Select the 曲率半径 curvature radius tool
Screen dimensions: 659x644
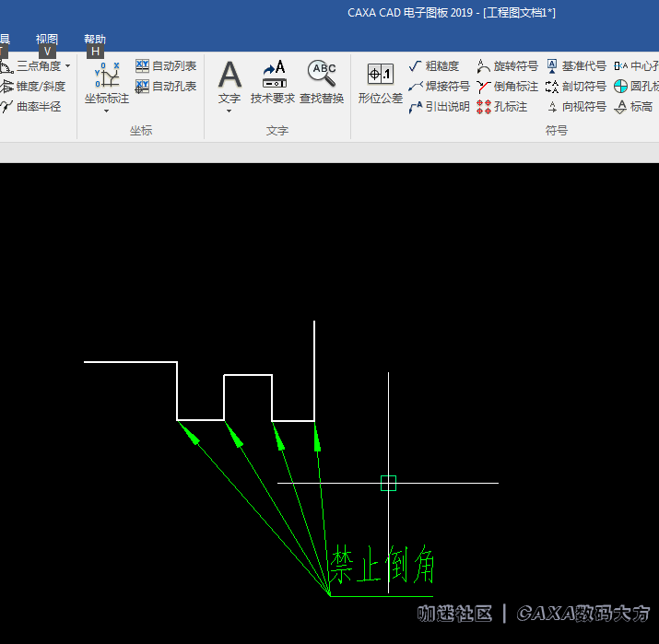pos(30,106)
